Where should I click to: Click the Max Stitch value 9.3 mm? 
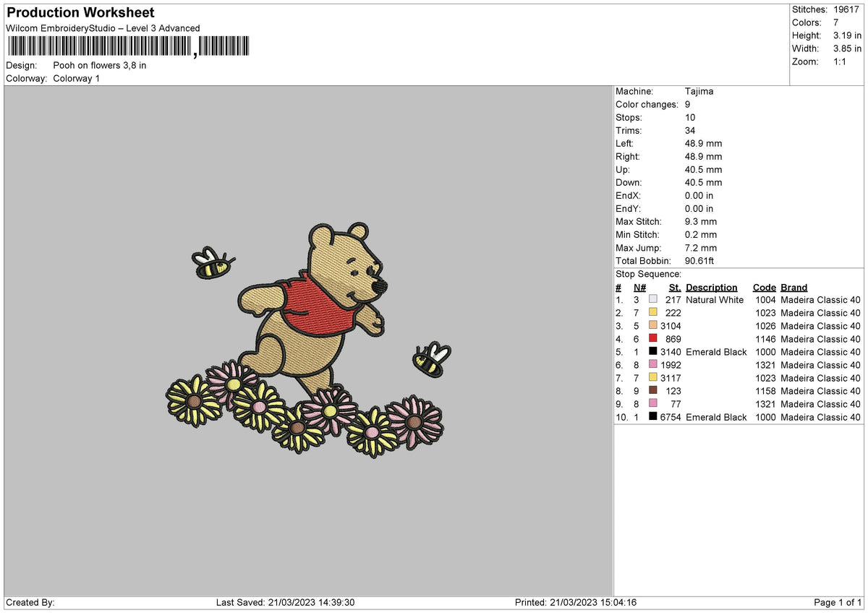coord(701,222)
